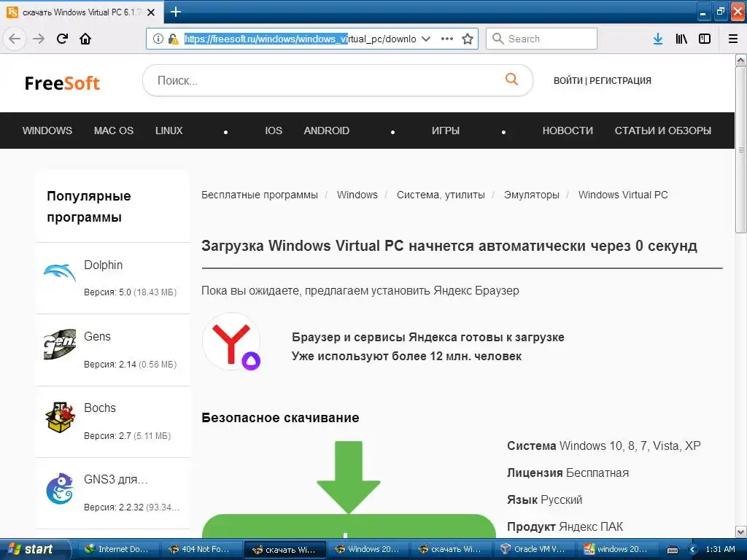Click the Bochs program icon

click(60, 417)
